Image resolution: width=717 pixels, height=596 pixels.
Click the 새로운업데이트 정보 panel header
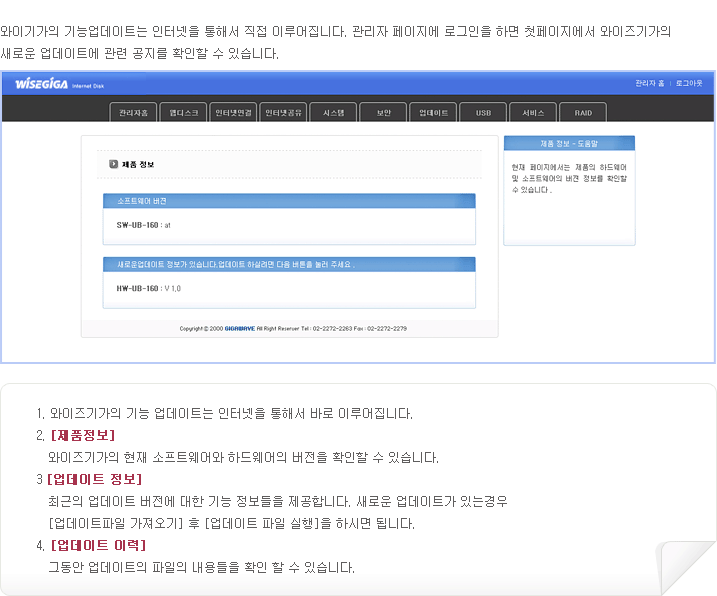(289, 265)
